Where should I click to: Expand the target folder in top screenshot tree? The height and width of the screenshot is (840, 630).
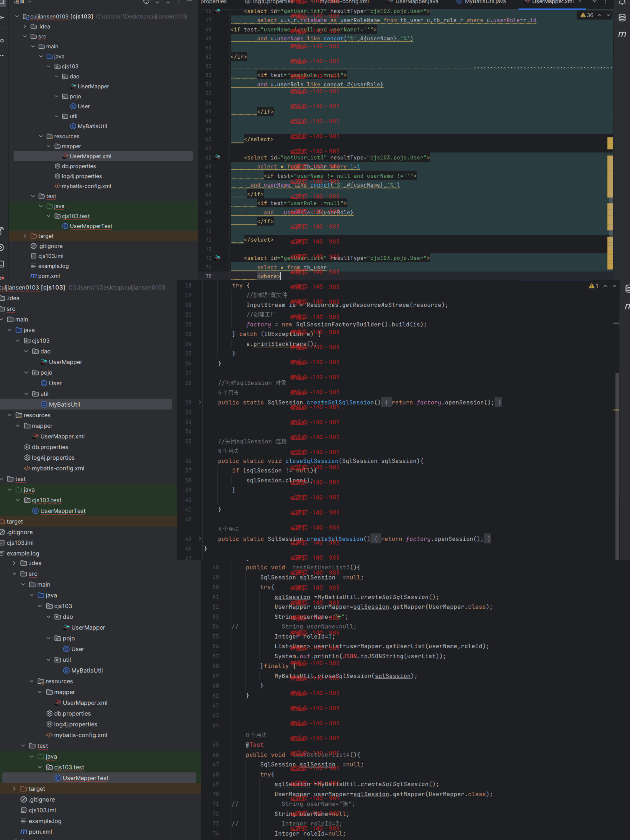[x=25, y=236]
